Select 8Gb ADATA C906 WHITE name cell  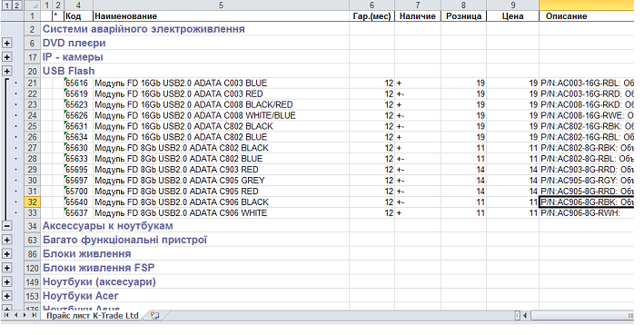click(221, 213)
